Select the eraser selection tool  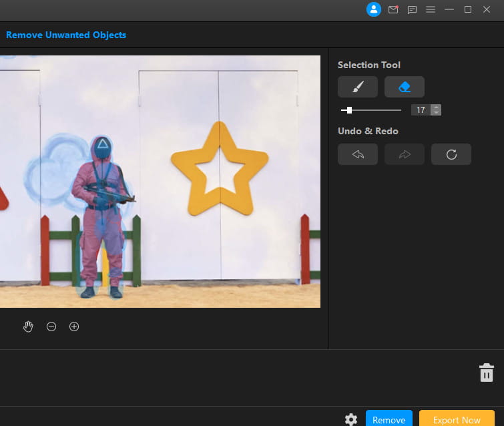[405, 87]
